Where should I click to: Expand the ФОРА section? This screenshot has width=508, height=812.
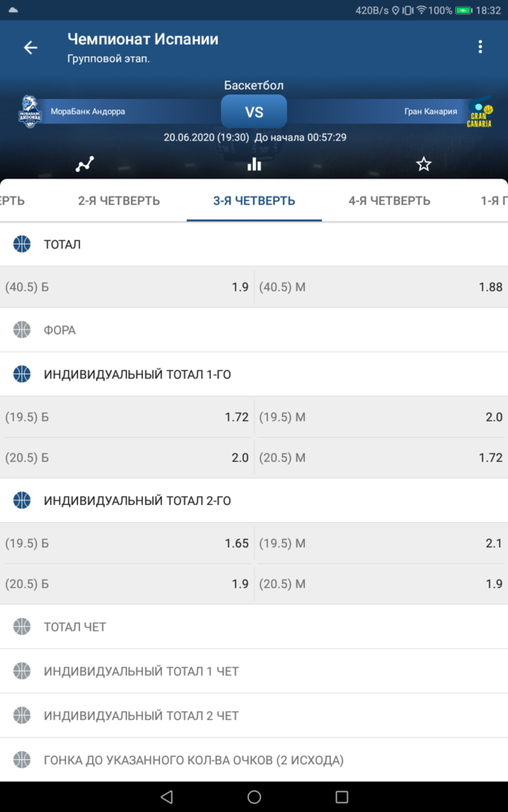click(x=254, y=330)
